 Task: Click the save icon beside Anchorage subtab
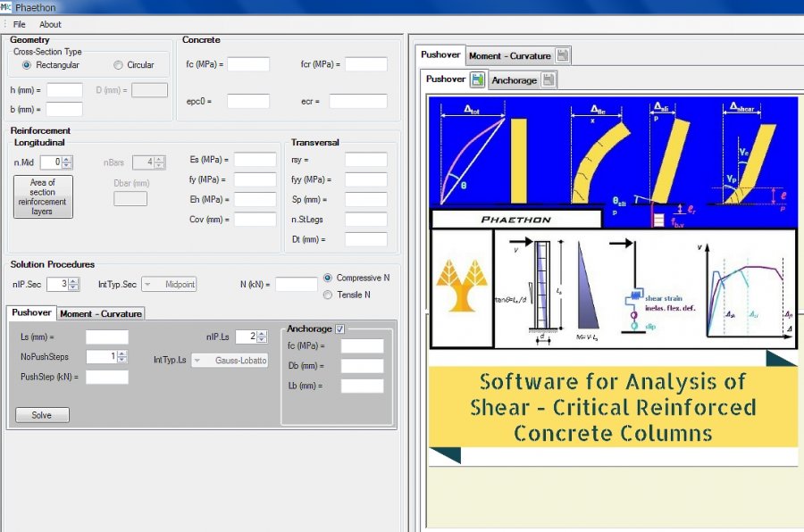pyautogui.click(x=549, y=80)
